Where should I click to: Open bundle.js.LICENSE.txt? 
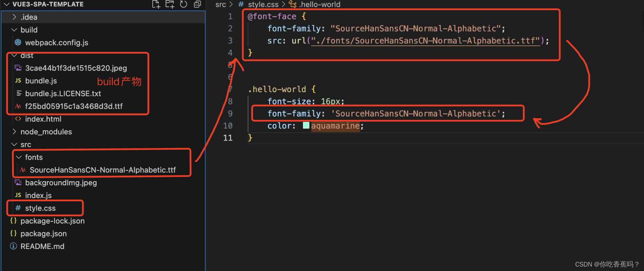pos(63,93)
